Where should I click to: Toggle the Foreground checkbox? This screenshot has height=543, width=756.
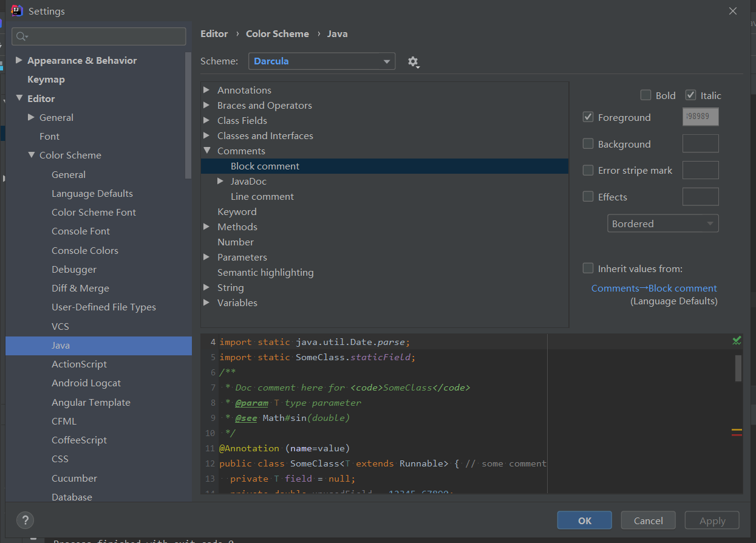(x=588, y=117)
